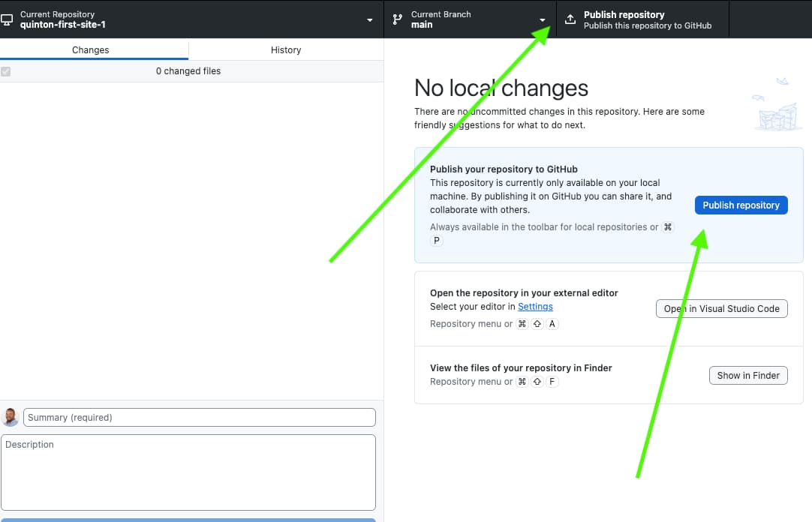Click the upload icon beside Publish repository
The image size is (812, 522).
click(x=570, y=19)
